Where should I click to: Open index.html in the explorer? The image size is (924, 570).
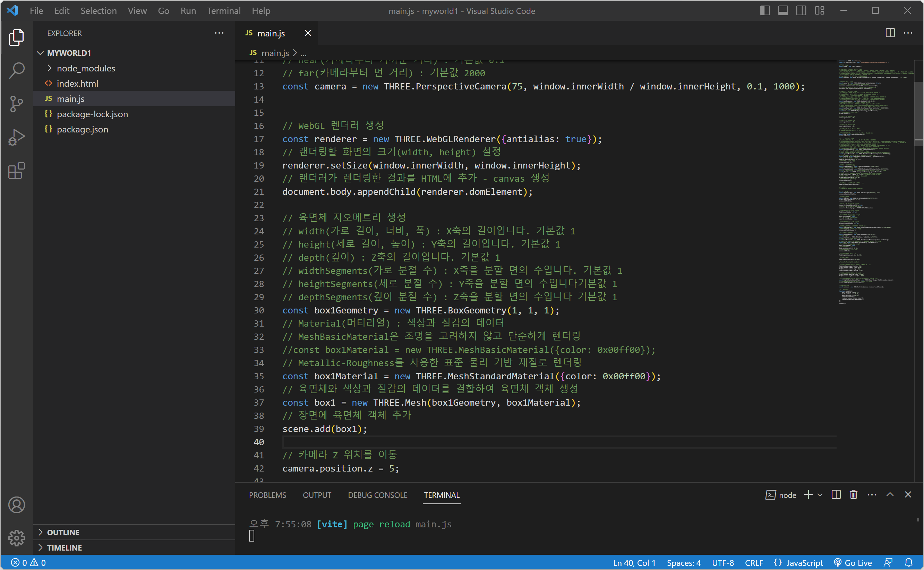tap(77, 83)
